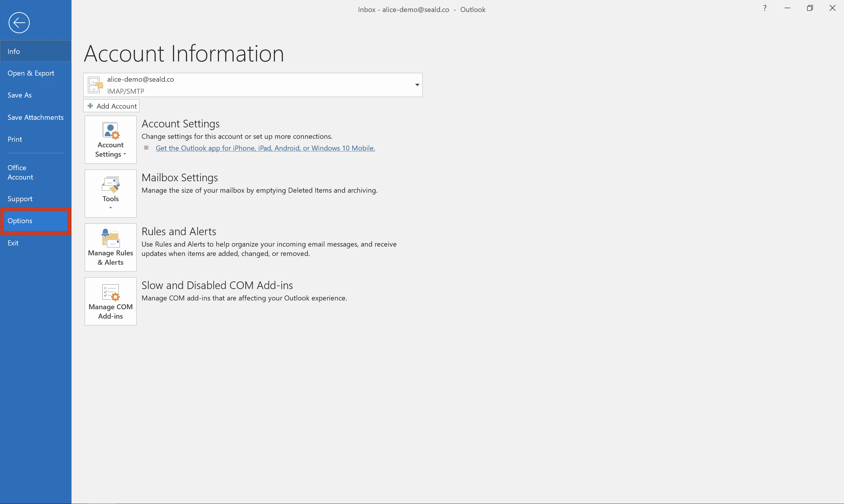Click the restore window icon

click(x=809, y=8)
